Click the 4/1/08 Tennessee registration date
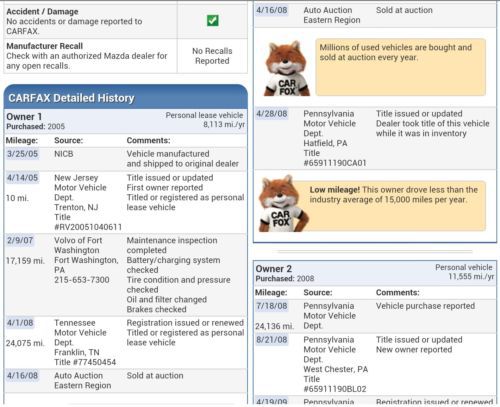 20,323
